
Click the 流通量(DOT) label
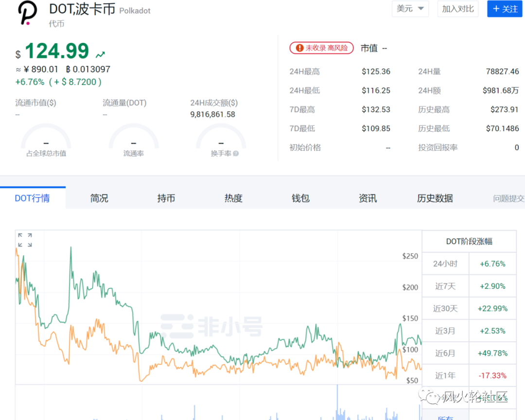[x=124, y=103]
